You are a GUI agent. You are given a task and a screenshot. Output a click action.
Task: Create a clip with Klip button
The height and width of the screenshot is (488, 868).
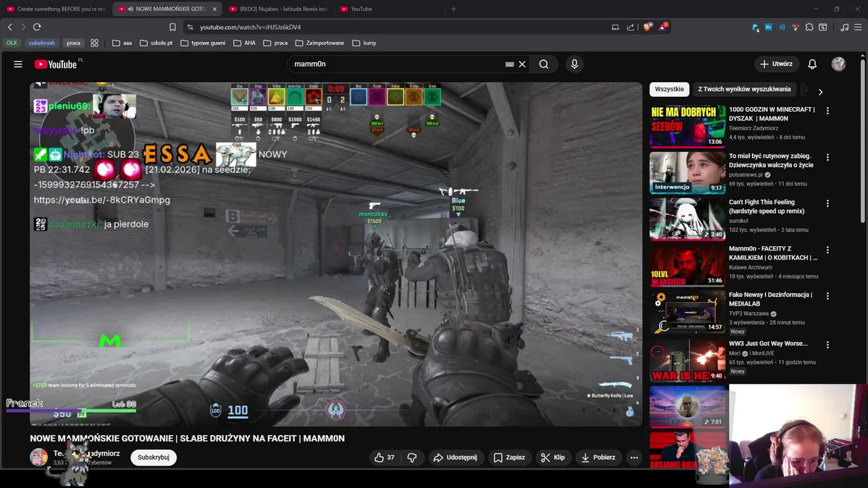553,457
